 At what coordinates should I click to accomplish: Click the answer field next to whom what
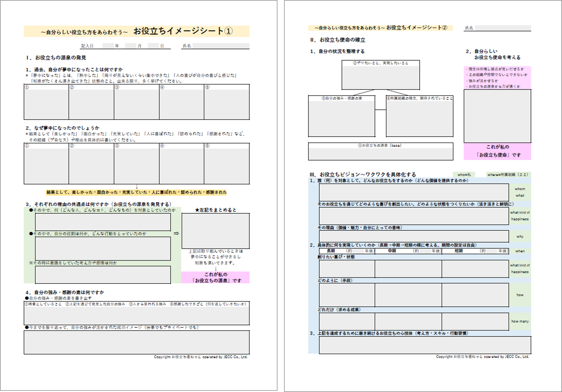pyautogui.click(x=414, y=192)
